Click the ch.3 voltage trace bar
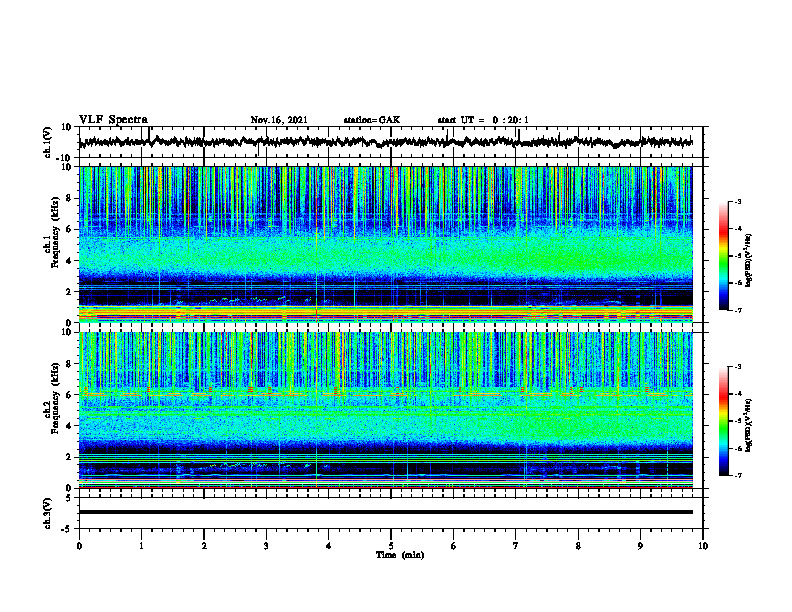792x612 pixels. 385,512
